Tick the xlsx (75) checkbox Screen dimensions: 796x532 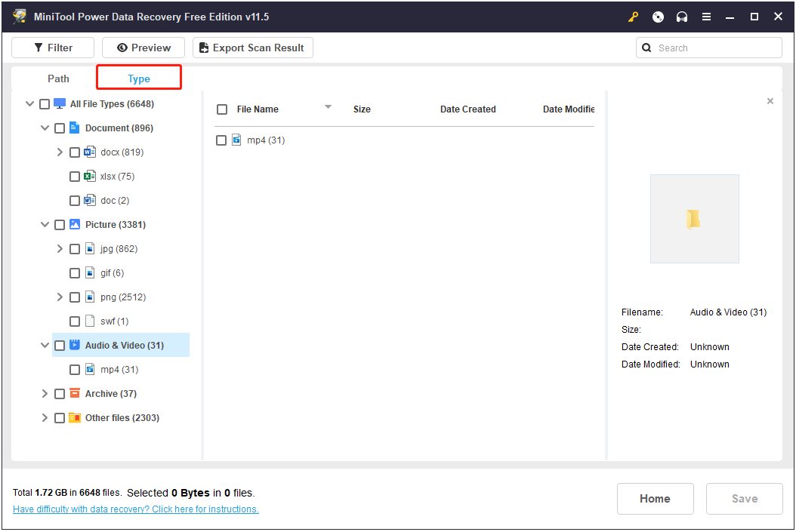pyautogui.click(x=75, y=177)
